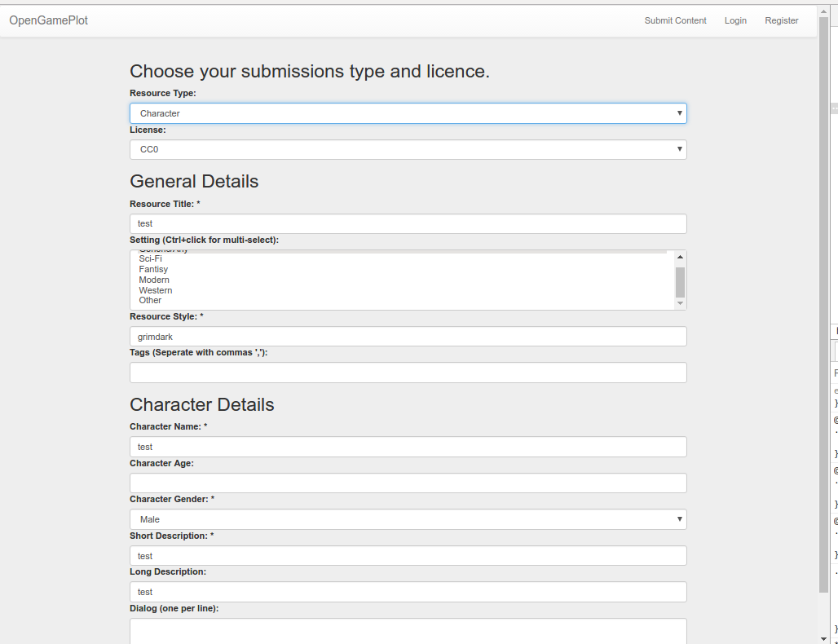This screenshot has height=644, width=838.
Task: Click the OpenGamePlot brand logo
Action: (x=49, y=20)
